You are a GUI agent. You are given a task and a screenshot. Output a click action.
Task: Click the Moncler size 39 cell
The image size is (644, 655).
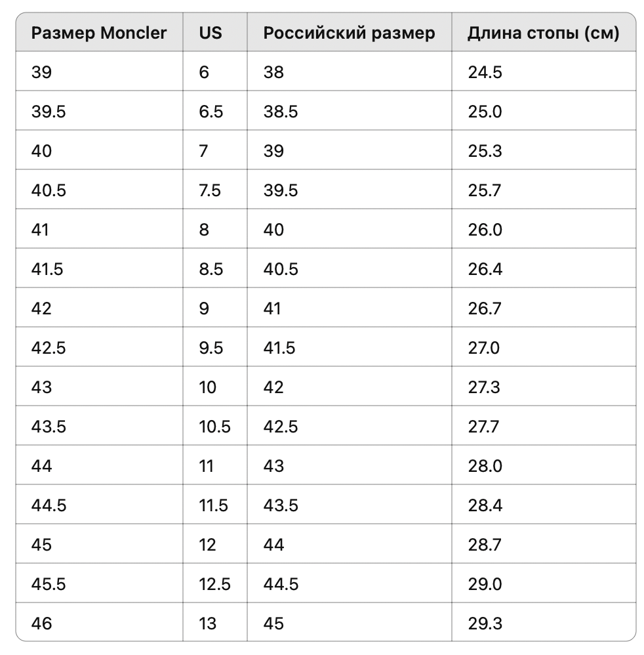click(99, 72)
